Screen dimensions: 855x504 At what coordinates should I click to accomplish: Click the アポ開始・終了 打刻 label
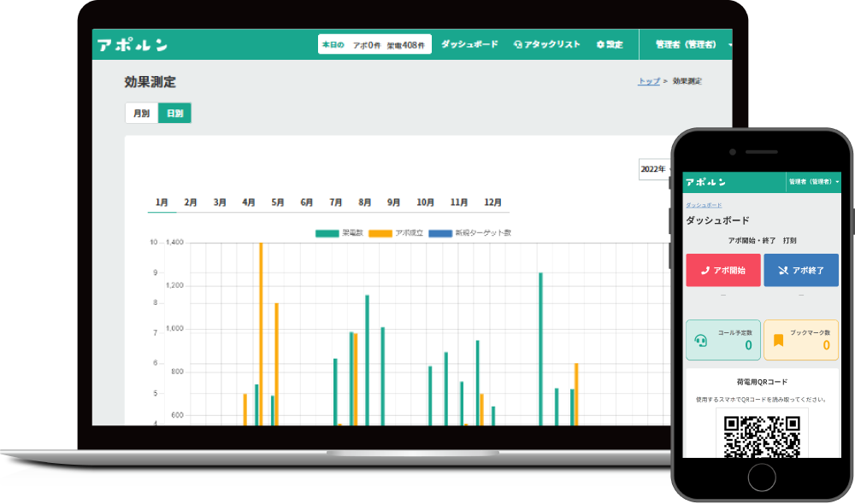point(762,240)
